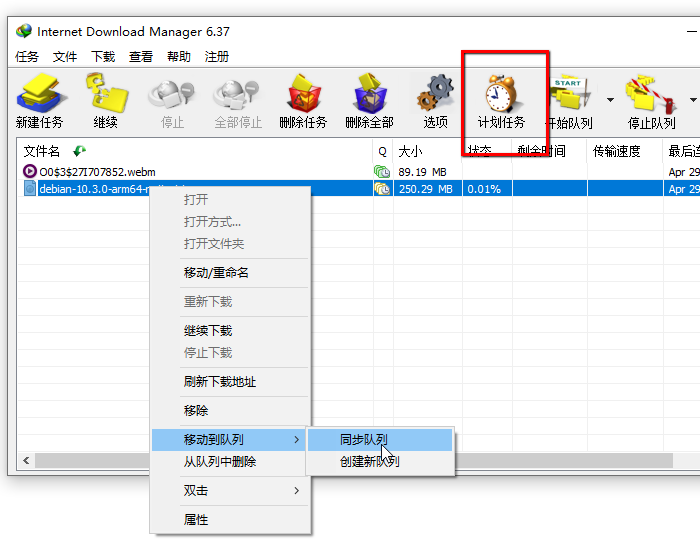Click queue icon in the debian file row
The height and width of the screenshot is (542, 700).
point(382,189)
